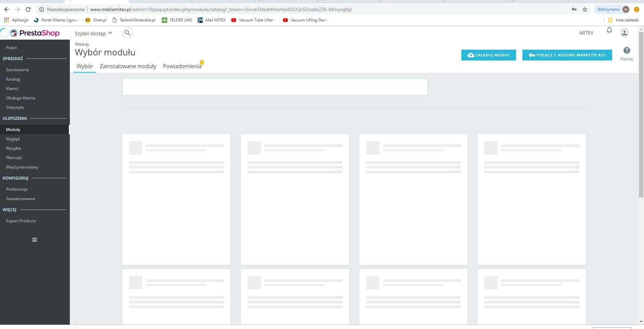
Task: Open Preferencje in the sidebar
Action: (17, 189)
